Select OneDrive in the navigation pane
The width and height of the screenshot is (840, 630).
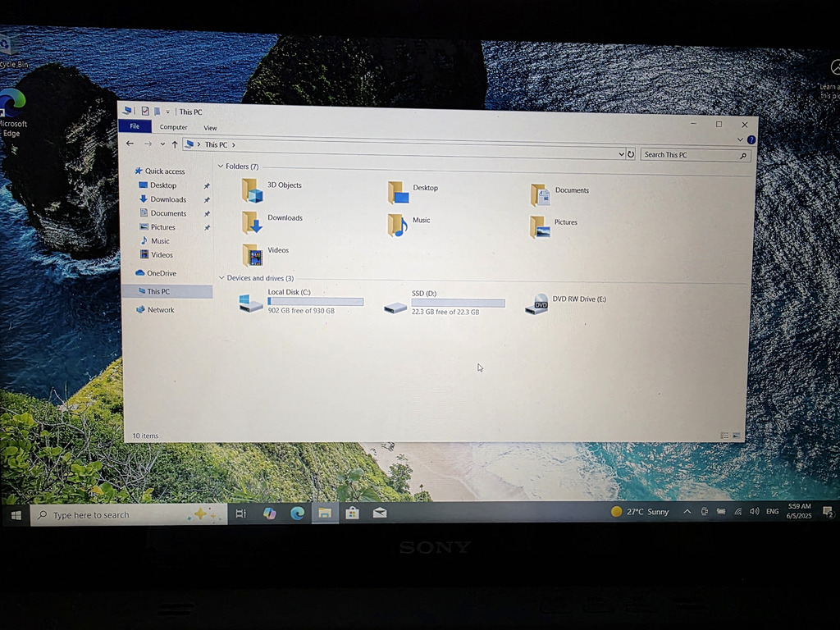[156, 272]
